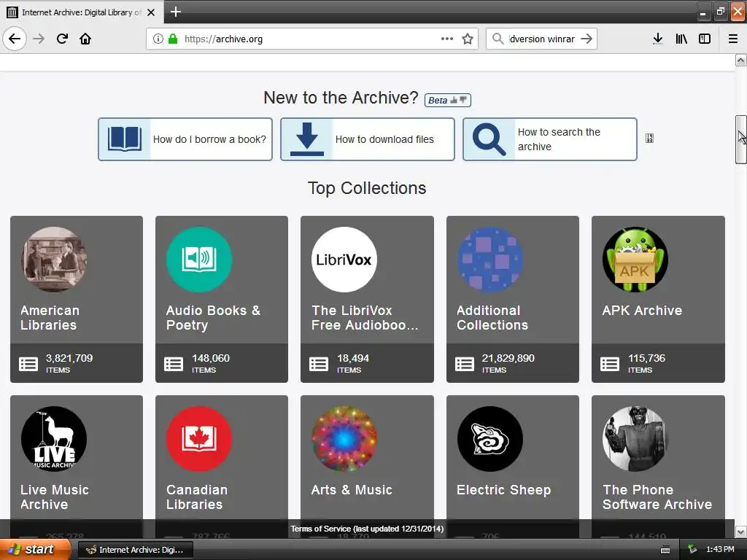Open 'How do I borrow a book?'

click(x=185, y=139)
